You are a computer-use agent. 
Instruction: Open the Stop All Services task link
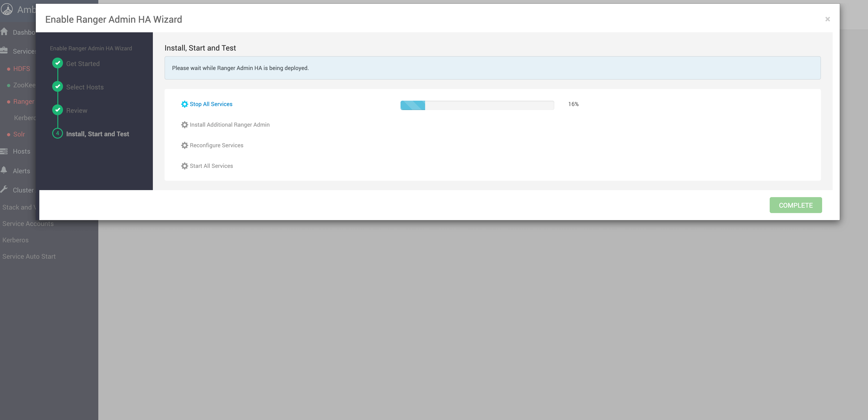[211, 104]
